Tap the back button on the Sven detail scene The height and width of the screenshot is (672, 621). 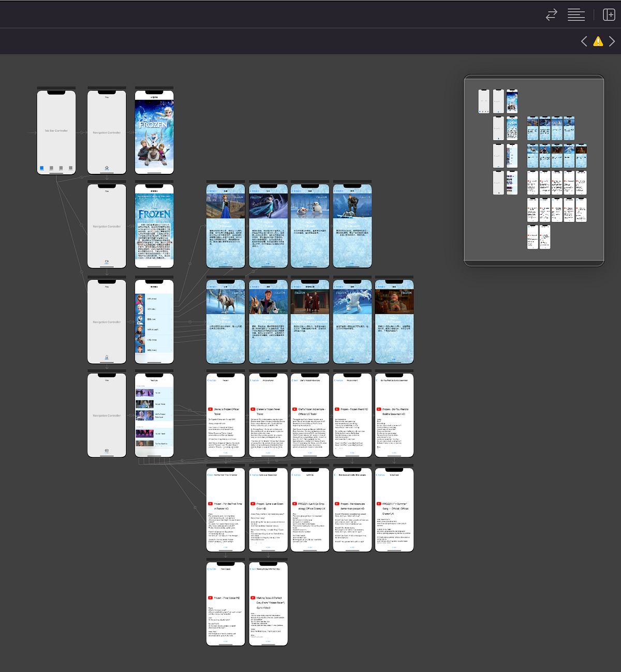pos(212,287)
